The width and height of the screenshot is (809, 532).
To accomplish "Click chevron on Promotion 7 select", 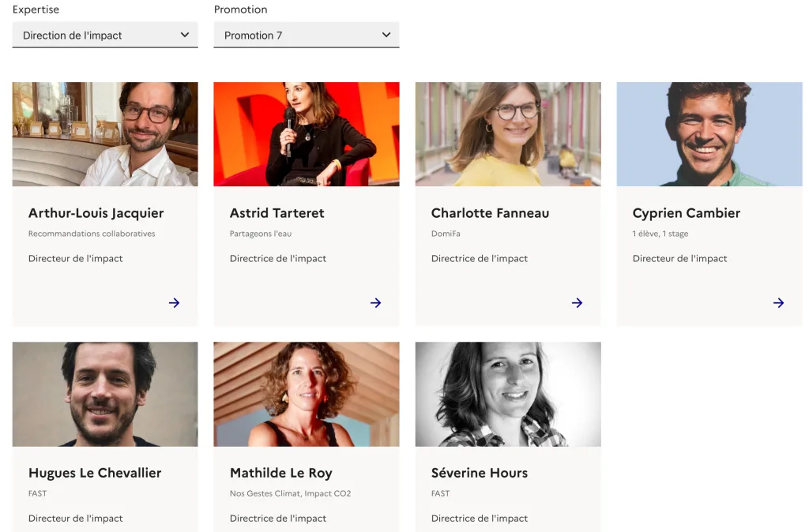I will pyautogui.click(x=386, y=35).
